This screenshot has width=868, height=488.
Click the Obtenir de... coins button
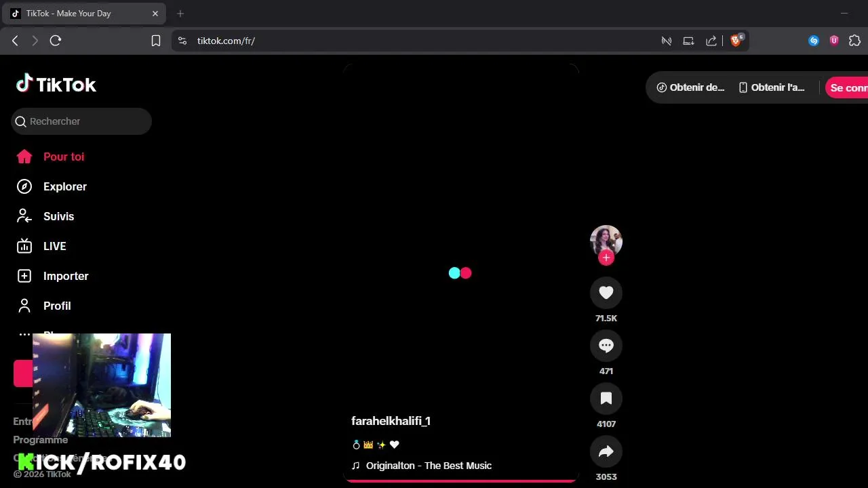pos(690,87)
